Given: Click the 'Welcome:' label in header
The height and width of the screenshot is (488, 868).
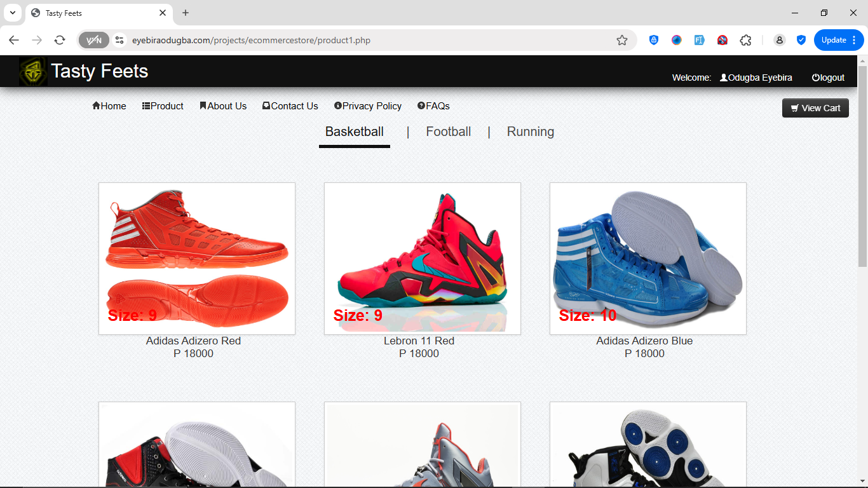Looking at the screenshot, I should pos(691,78).
